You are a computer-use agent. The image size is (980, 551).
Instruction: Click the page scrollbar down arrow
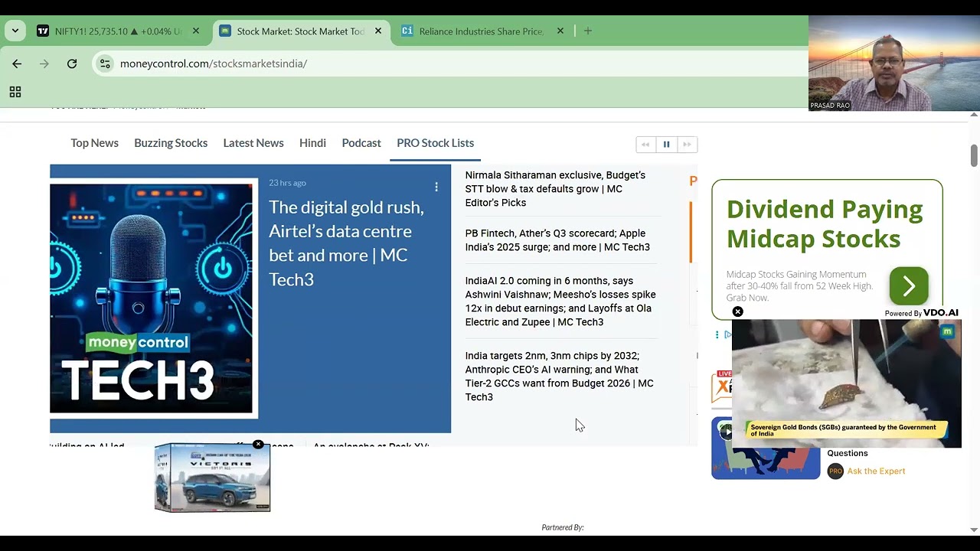[x=974, y=530]
